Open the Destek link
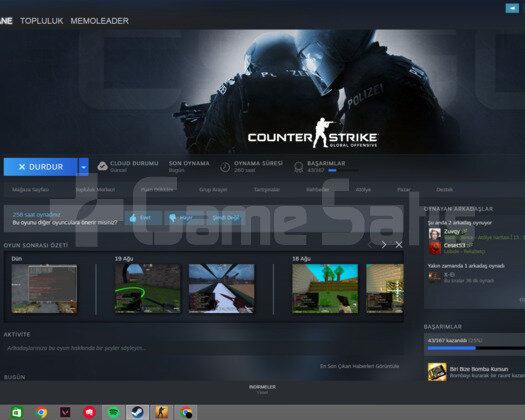The height and width of the screenshot is (420, 525). pyautogui.click(x=444, y=190)
